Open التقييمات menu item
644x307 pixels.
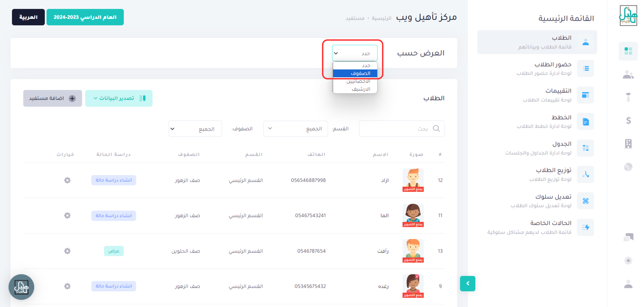point(537,95)
